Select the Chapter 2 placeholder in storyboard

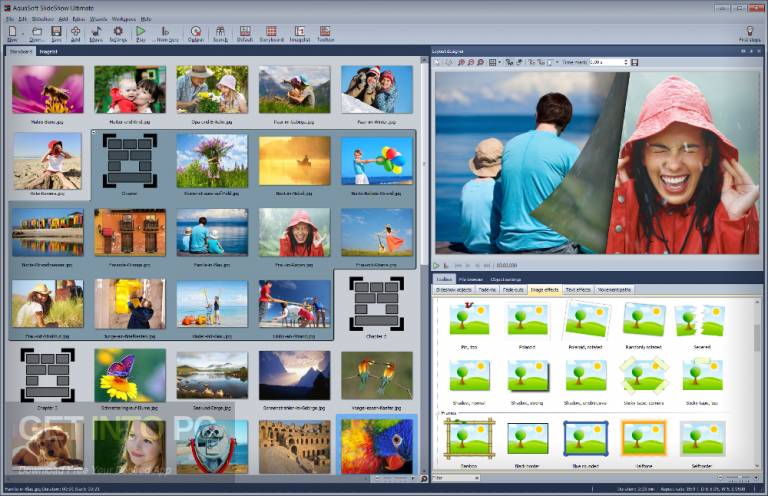tap(376, 305)
